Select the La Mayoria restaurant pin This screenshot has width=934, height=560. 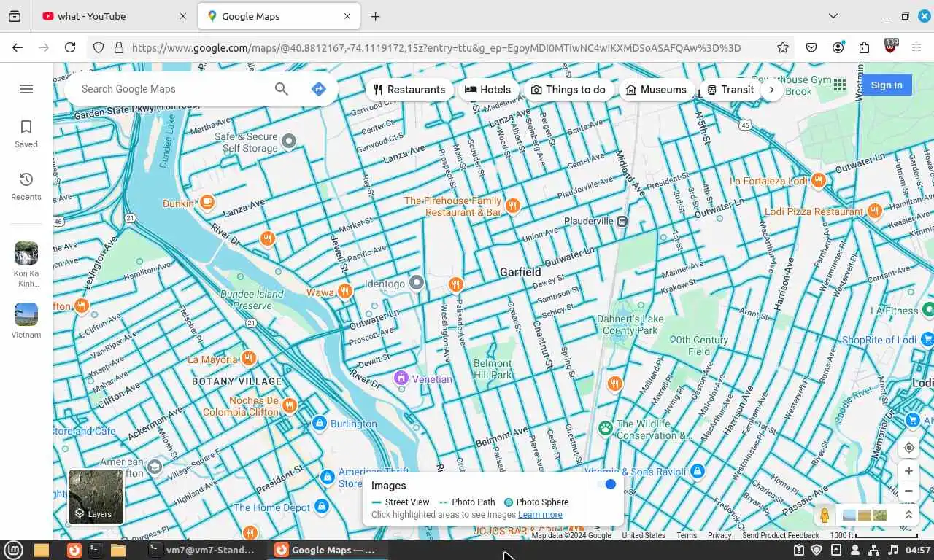(249, 358)
